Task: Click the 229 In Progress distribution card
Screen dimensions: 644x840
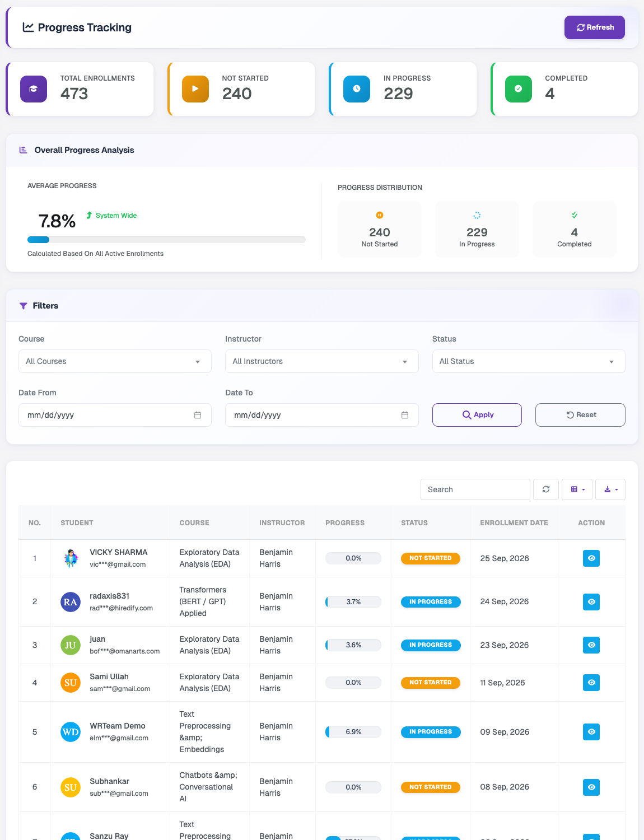Action: (477, 230)
